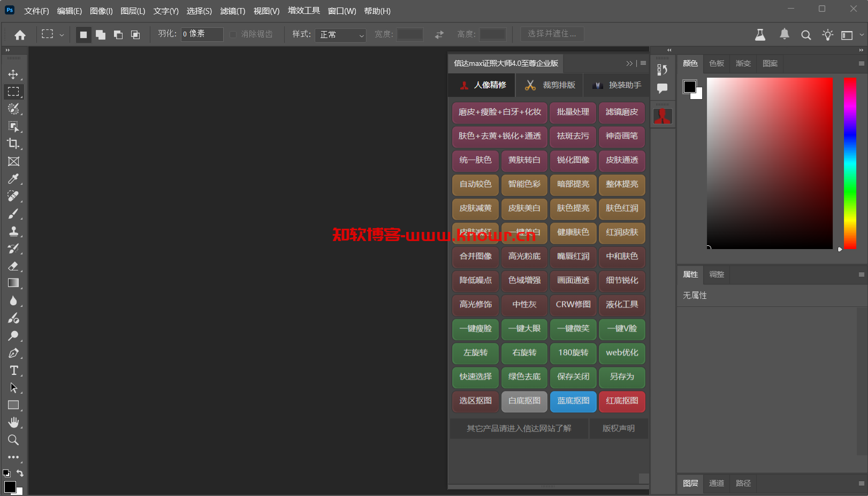
Task: Click the Home icon in options bar
Action: pos(20,35)
